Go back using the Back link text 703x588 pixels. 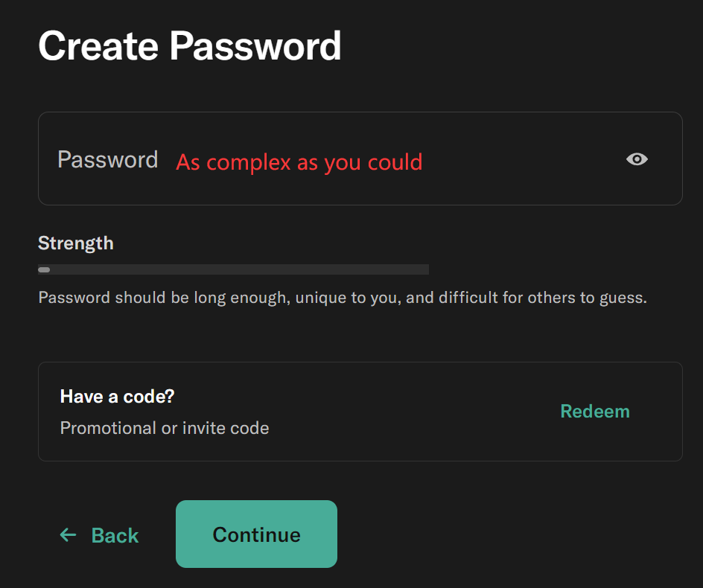(x=115, y=535)
